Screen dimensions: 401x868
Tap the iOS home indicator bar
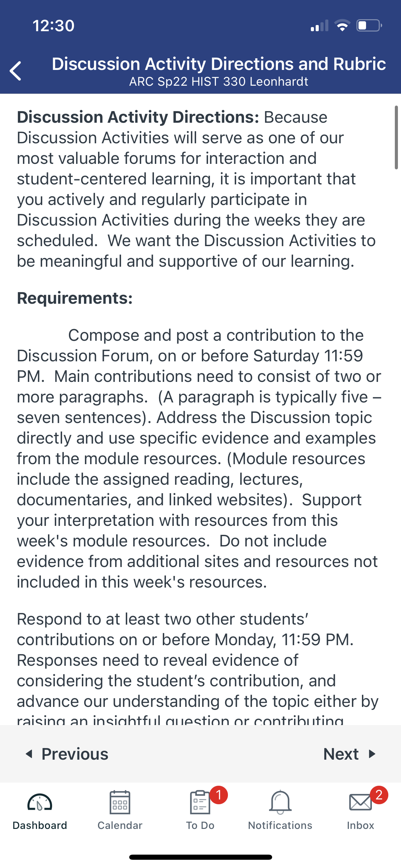point(200,857)
